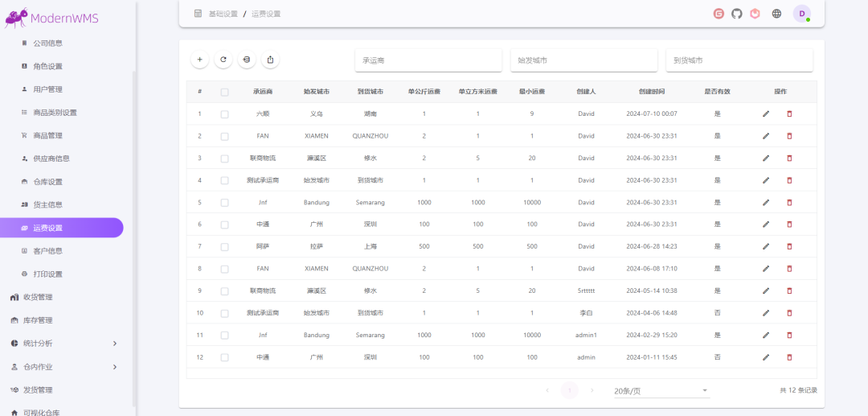Open the GitHub link icon

[737, 14]
